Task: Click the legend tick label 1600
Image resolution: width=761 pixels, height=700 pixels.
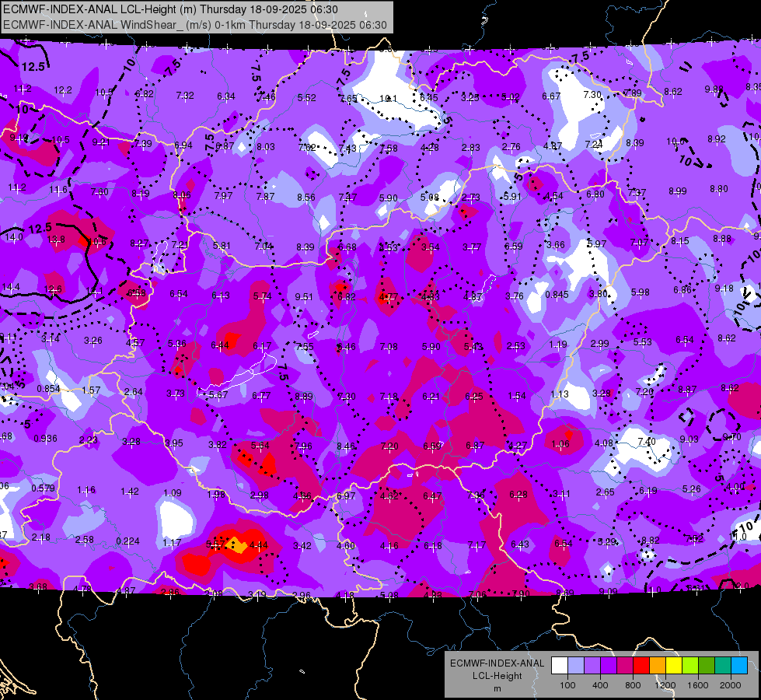Action: pos(698,685)
